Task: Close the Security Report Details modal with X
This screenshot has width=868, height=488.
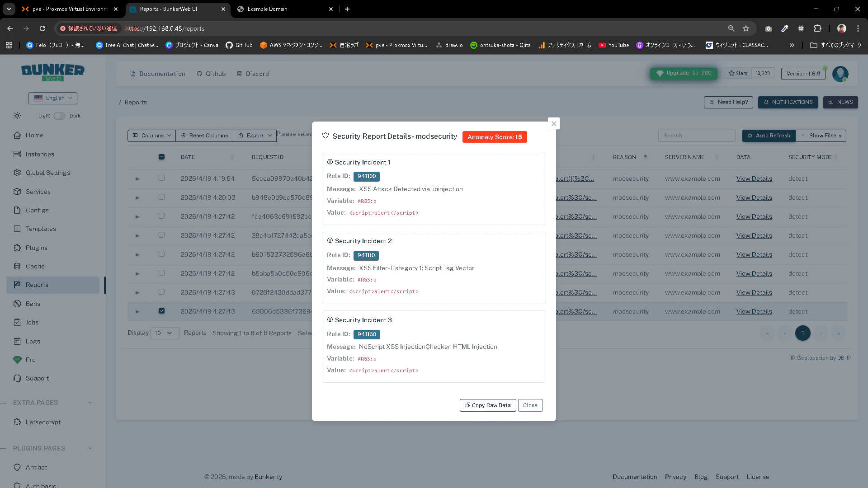Action: pos(554,123)
